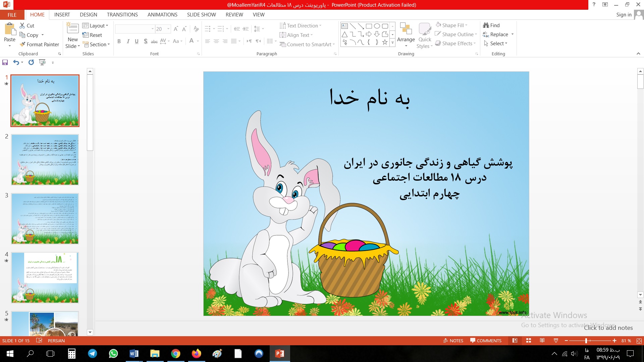
Task: Click the New Slide icon
Action: coord(73,29)
